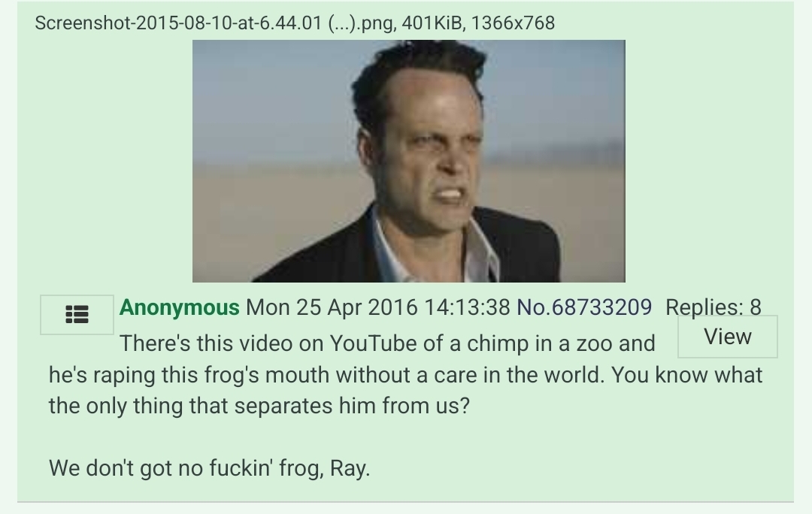The width and height of the screenshot is (812, 514).
Task: Click the final line addressed to Ray
Action: pos(209,468)
